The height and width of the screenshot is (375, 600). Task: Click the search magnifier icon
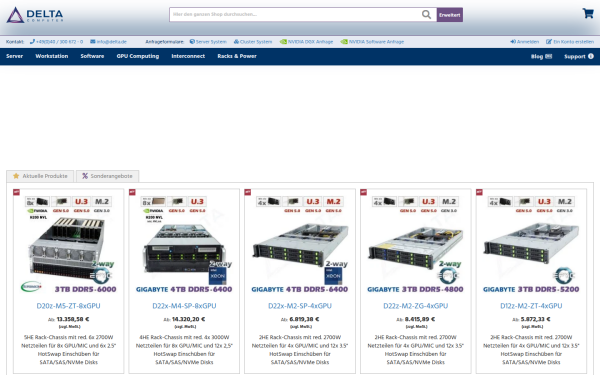point(426,15)
